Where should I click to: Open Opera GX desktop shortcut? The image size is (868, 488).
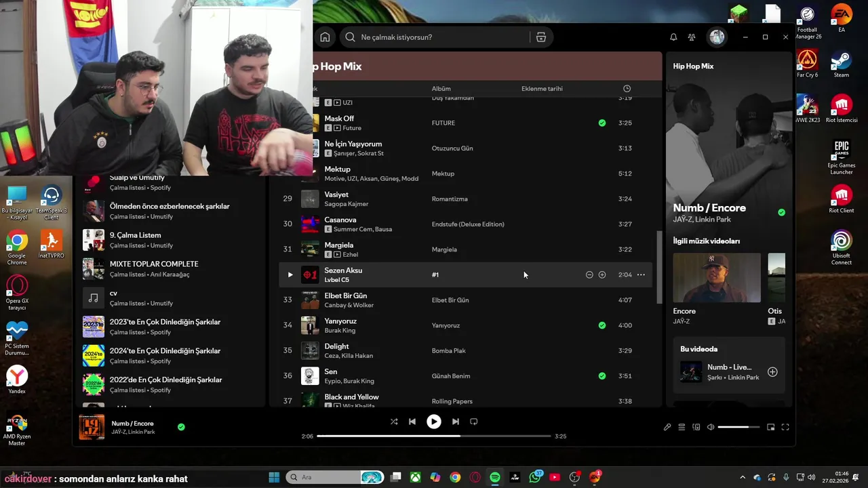pos(17,293)
